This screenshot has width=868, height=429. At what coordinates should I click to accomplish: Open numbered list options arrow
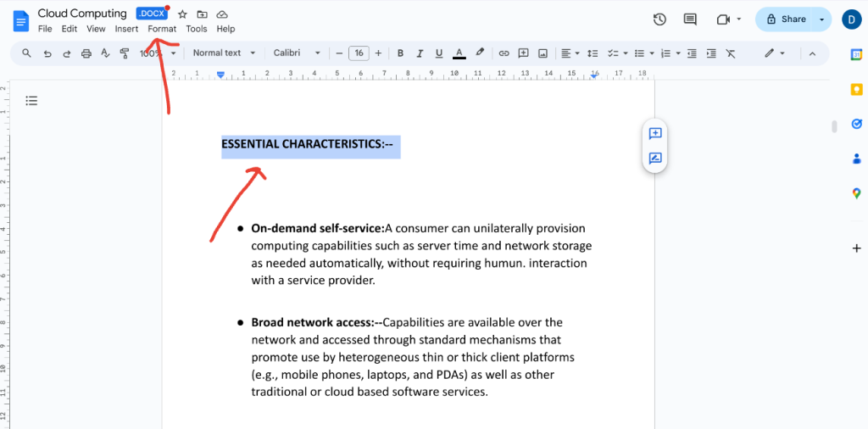point(678,53)
